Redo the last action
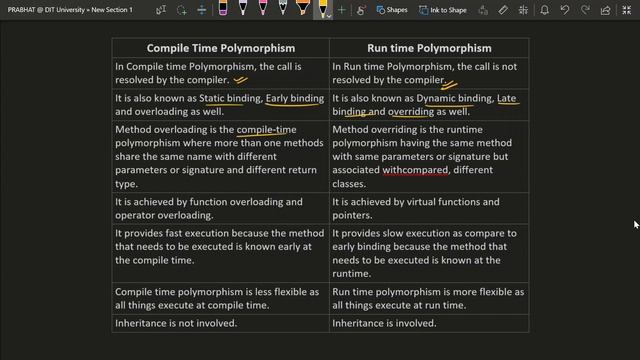The image size is (640, 360). point(585,10)
